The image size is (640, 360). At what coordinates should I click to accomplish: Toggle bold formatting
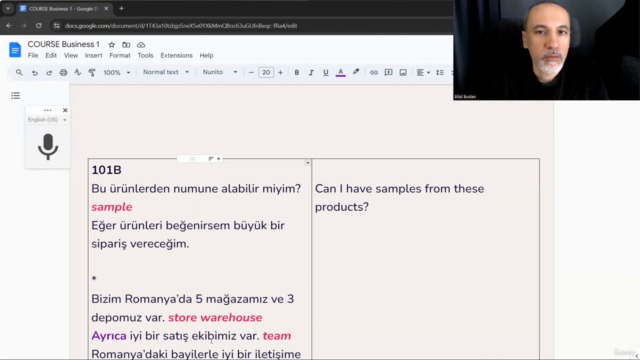click(x=297, y=72)
